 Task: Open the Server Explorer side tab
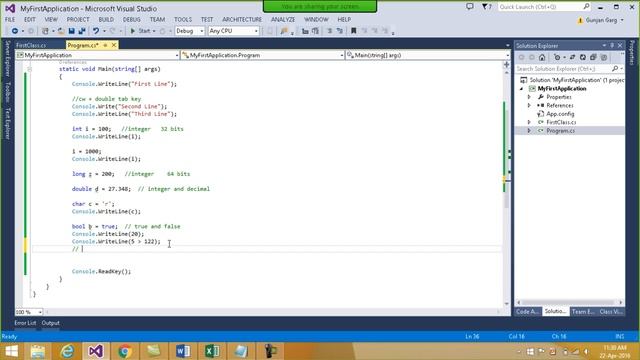tap(7, 58)
